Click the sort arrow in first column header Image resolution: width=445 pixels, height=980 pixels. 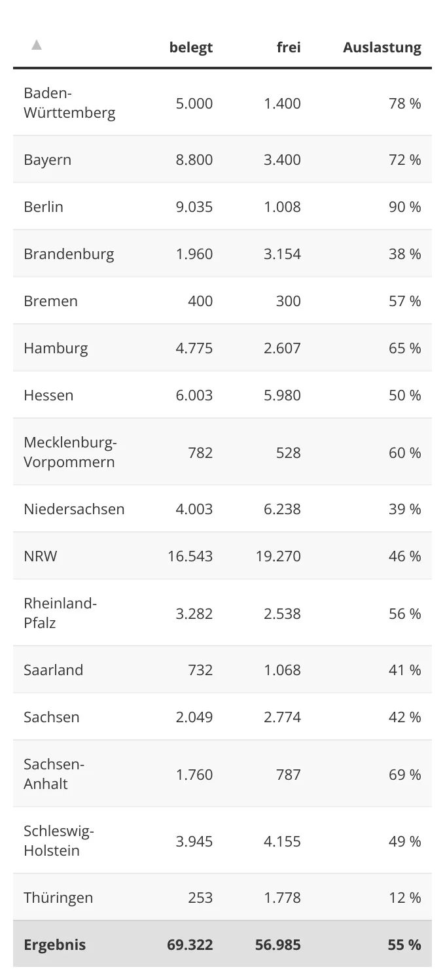pyautogui.click(x=37, y=45)
